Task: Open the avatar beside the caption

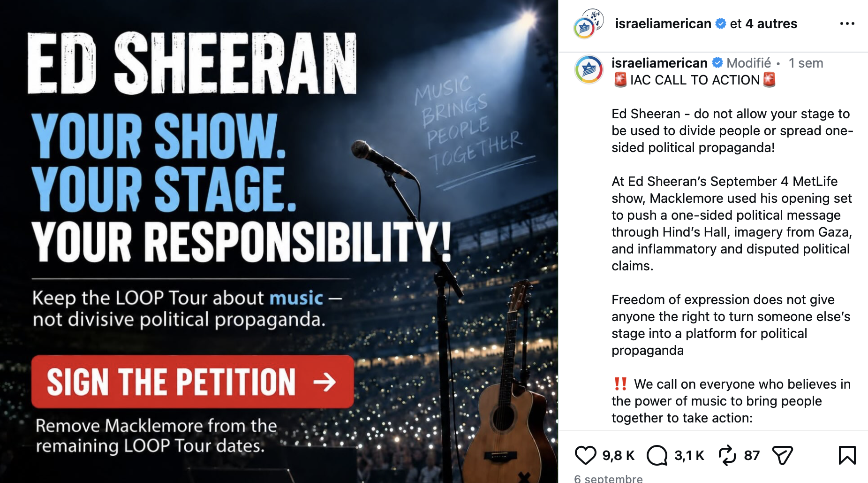Action: click(x=589, y=69)
